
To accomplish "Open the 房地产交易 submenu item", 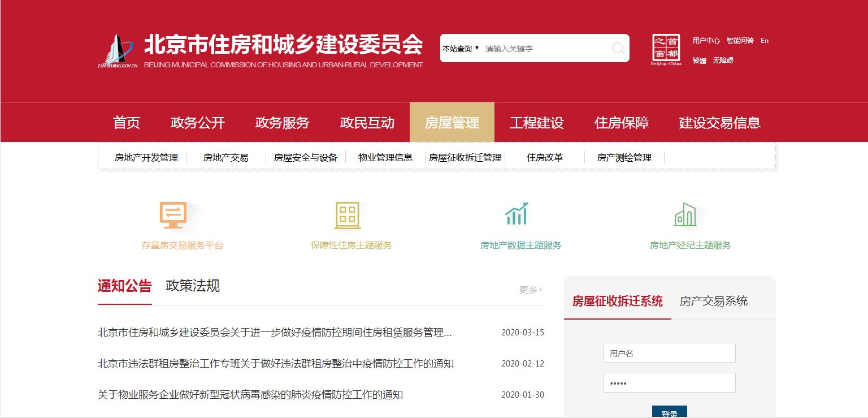I will [x=226, y=158].
